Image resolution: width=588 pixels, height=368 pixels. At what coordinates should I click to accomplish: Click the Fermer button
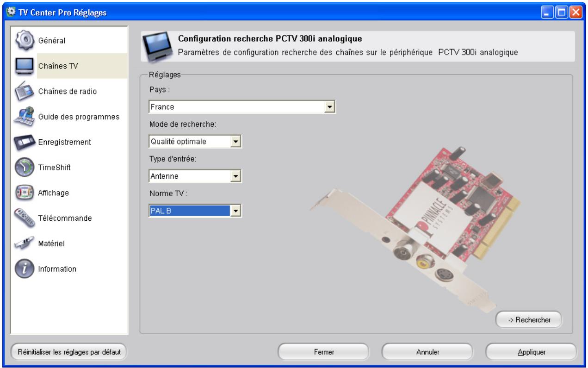click(323, 352)
